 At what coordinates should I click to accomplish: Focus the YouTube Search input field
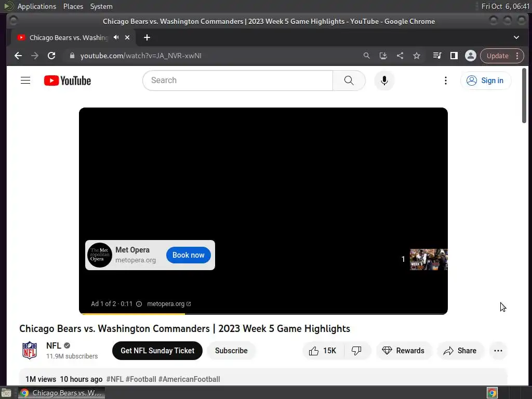click(x=237, y=81)
